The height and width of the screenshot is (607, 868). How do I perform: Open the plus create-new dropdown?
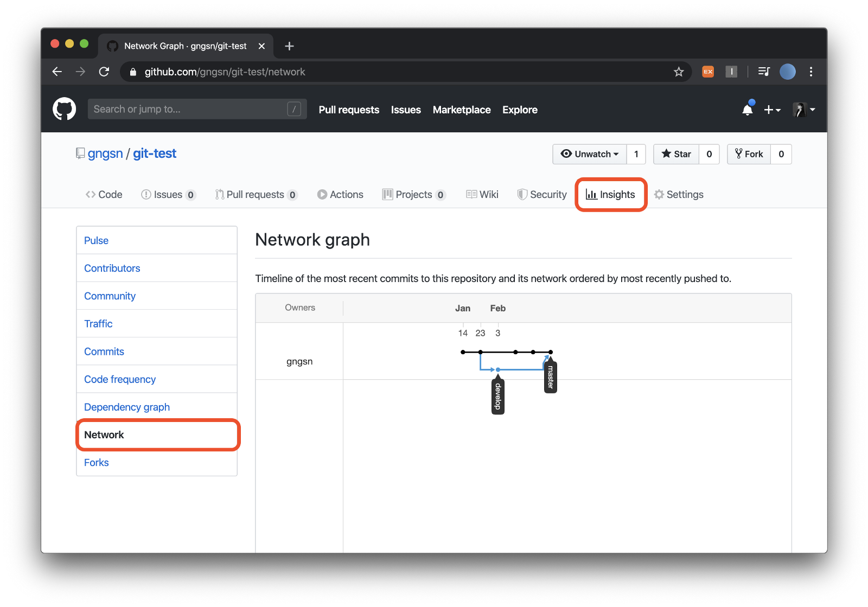(772, 110)
